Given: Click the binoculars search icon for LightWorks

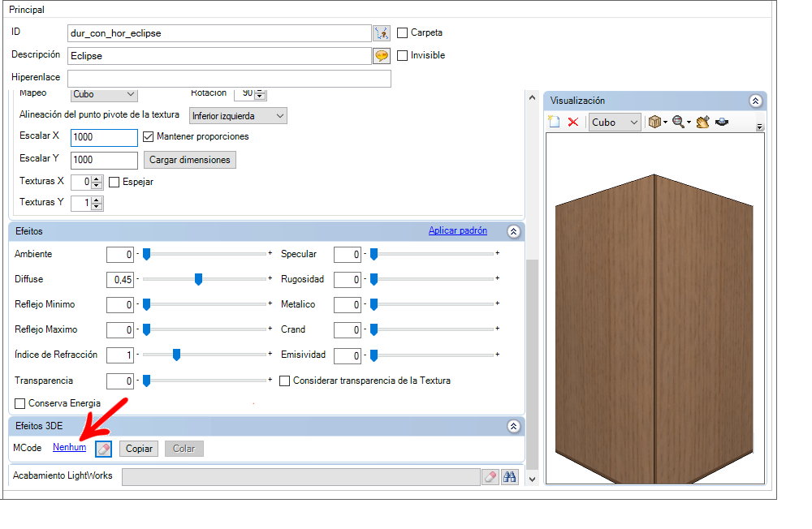Looking at the screenshot, I should pyautogui.click(x=510, y=477).
